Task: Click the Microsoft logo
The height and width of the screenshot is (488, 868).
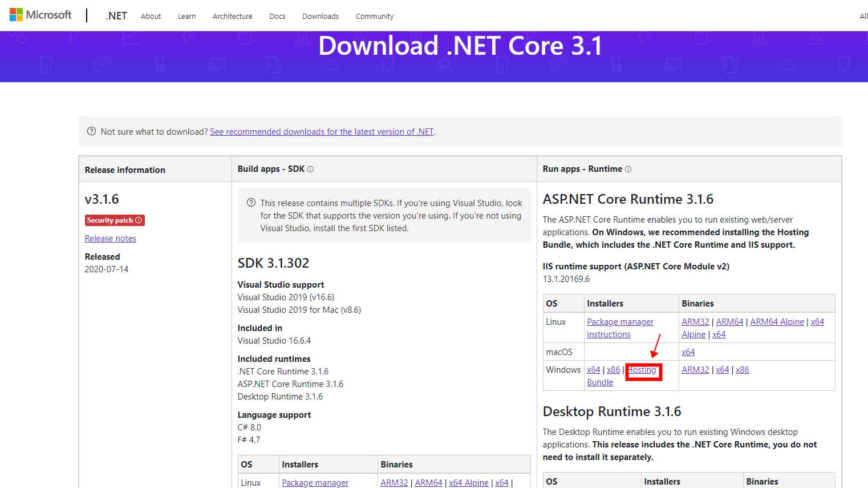Action: [x=40, y=15]
